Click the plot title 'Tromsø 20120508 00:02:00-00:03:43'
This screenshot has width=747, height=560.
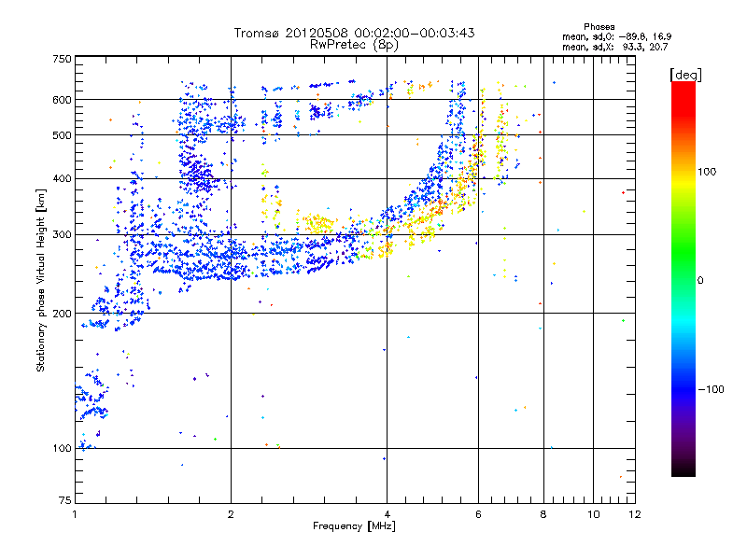(354, 33)
